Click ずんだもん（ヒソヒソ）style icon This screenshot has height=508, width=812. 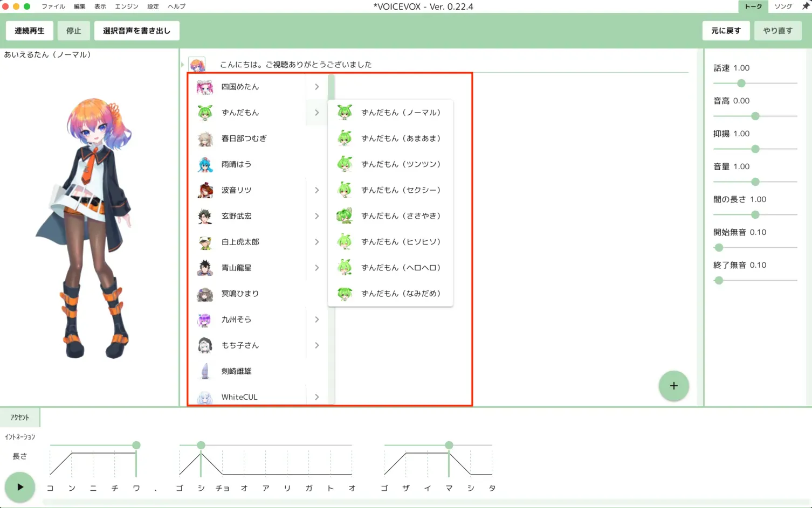point(345,242)
